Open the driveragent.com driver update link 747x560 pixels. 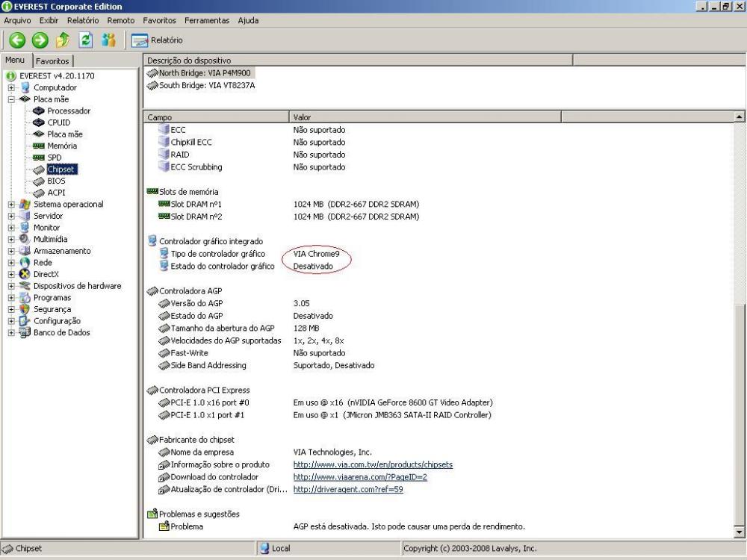[x=348, y=490]
